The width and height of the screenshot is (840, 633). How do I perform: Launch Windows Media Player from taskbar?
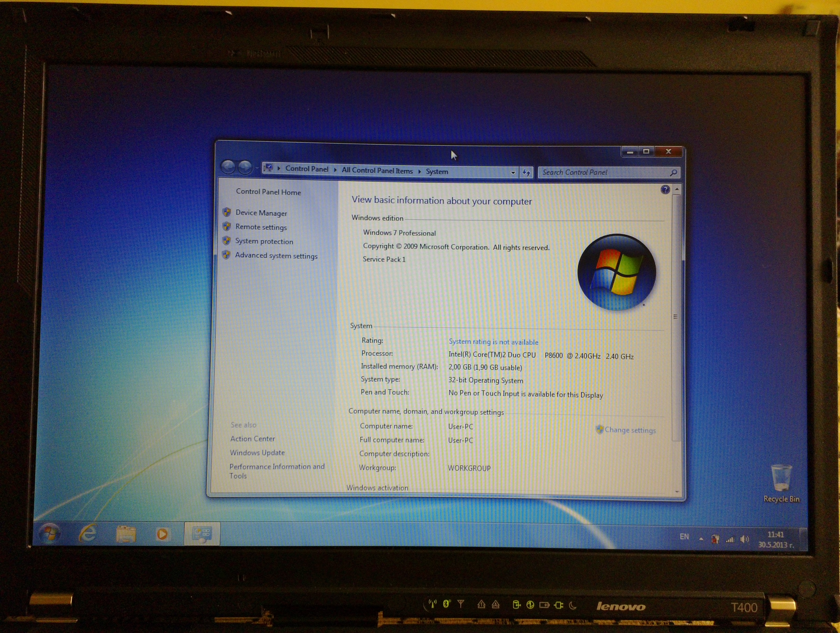[162, 534]
